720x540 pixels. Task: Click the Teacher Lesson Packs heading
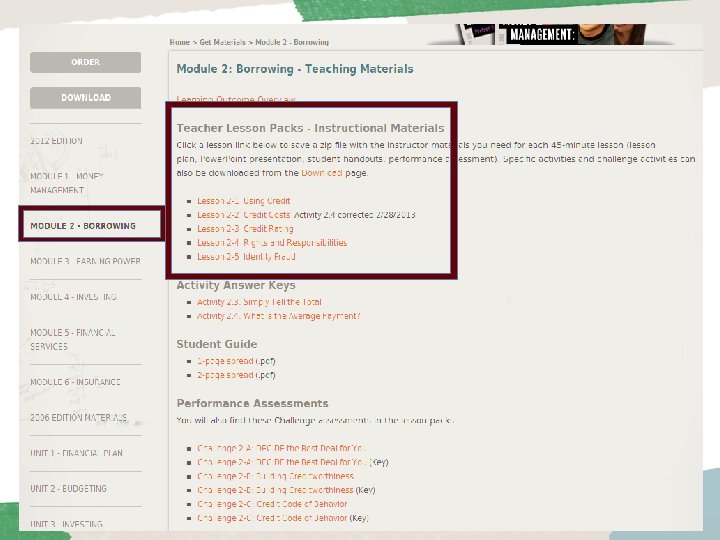[310, 128]
